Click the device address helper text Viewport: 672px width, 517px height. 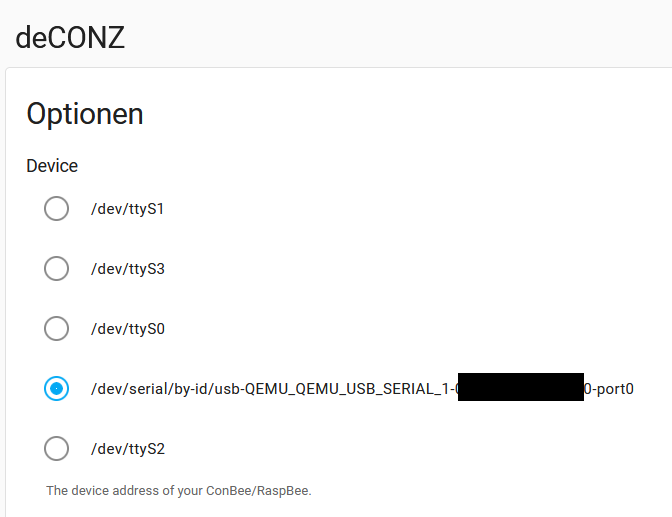(x=179, y=490)
